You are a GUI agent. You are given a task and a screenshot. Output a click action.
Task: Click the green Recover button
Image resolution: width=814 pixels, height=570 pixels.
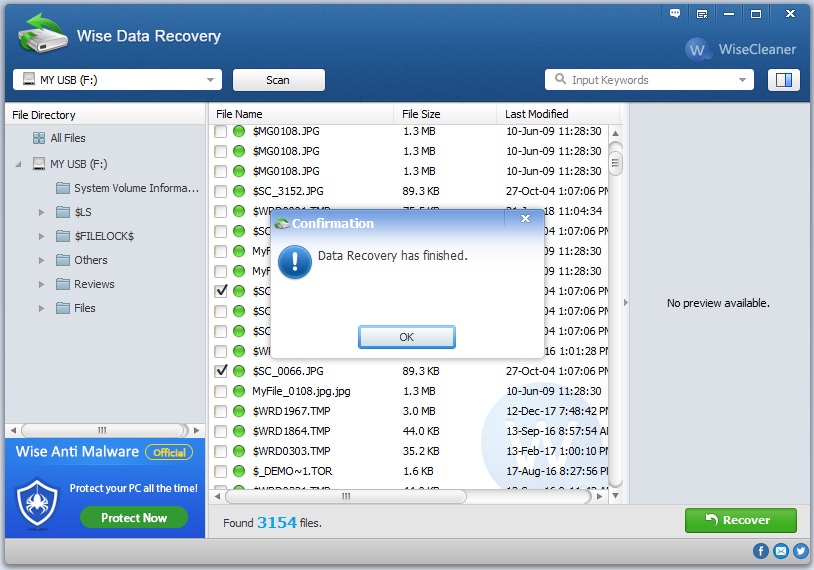pyautogui.click(x=740, y=520)
